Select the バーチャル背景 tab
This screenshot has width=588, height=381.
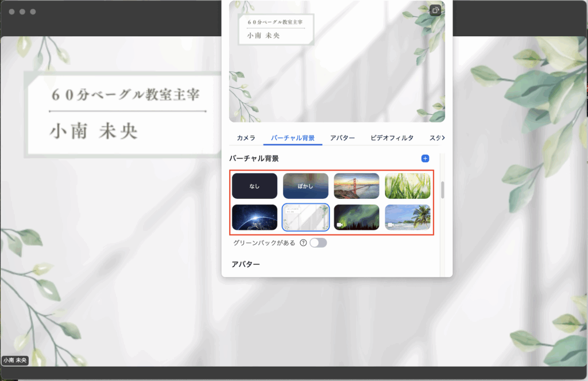[293, 138]
